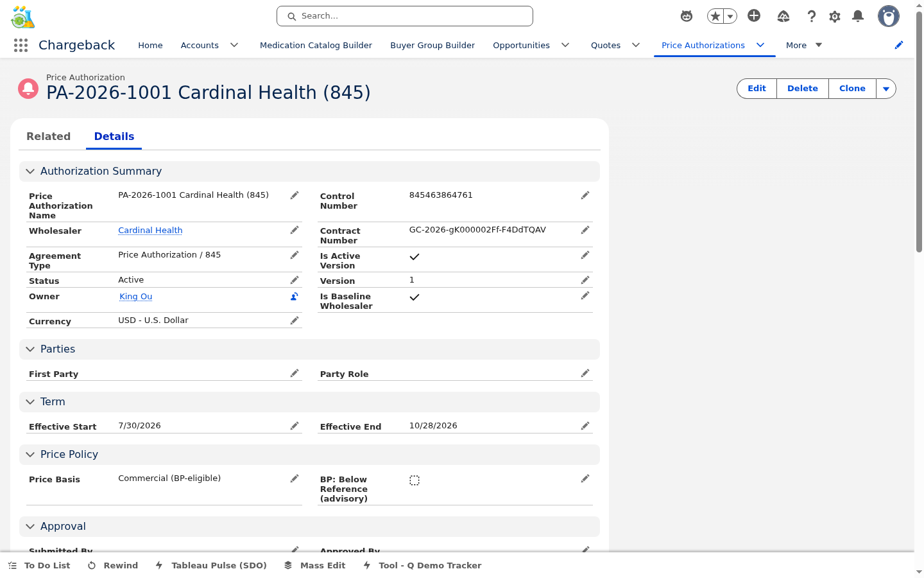Open the App Launcher grid icon
Viewport: 924px width, 578px height.
[21, 45]
